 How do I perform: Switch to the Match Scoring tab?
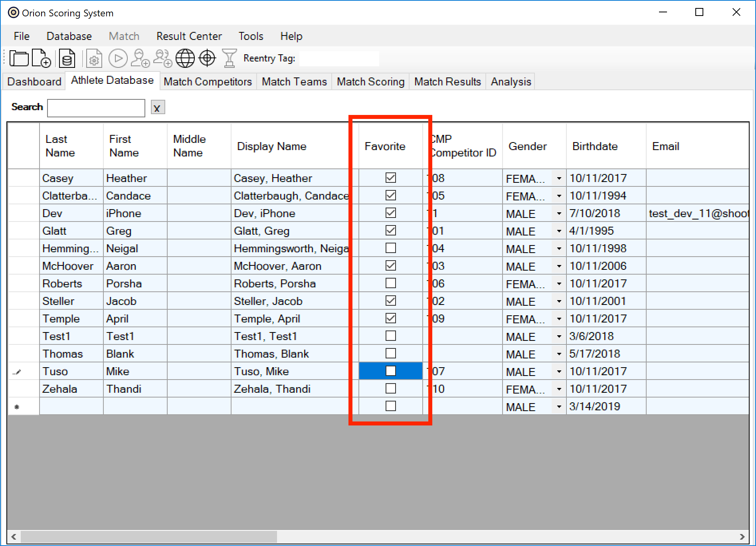point(370,82)
